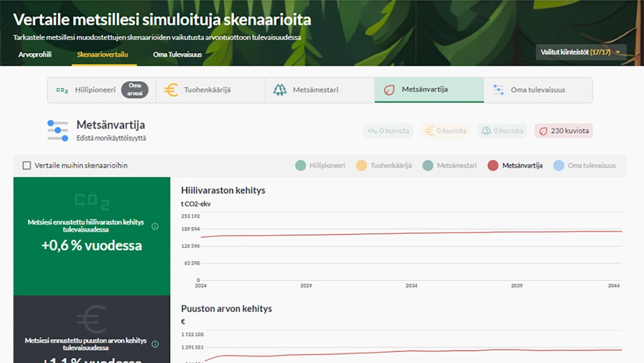Click the 0 kuviota CO2 badge
644x363 pixels.
click(388, 131)
